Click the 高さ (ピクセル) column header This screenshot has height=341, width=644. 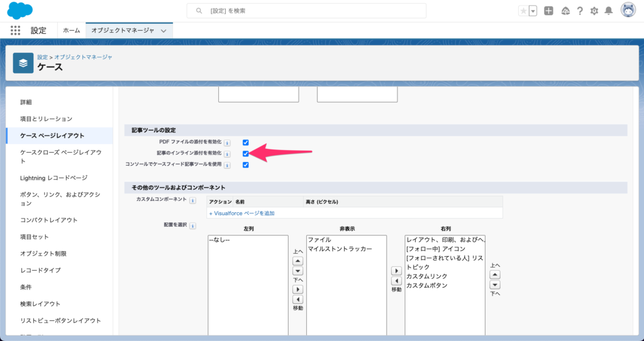[321, 202]
